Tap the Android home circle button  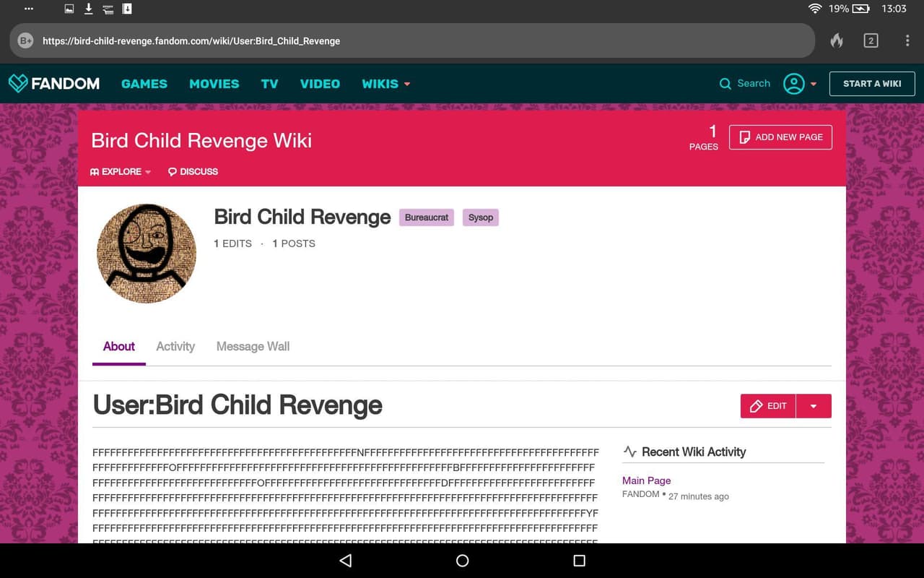click(463, 561)
